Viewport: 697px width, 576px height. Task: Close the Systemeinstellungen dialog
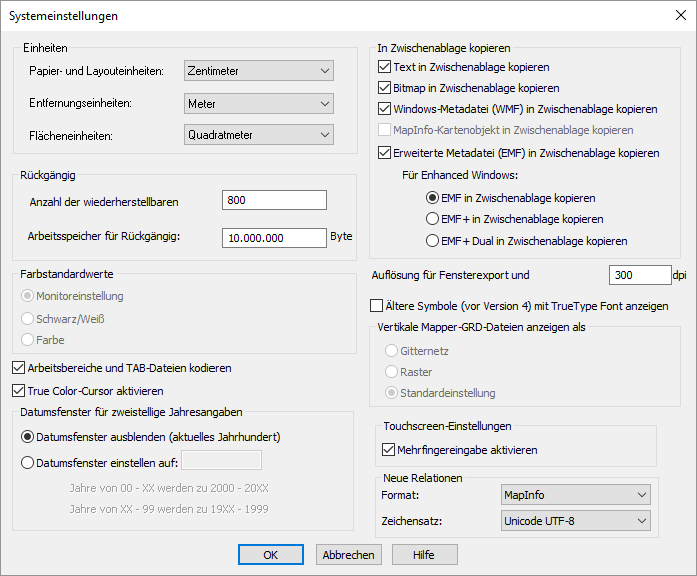coord(681,16)
